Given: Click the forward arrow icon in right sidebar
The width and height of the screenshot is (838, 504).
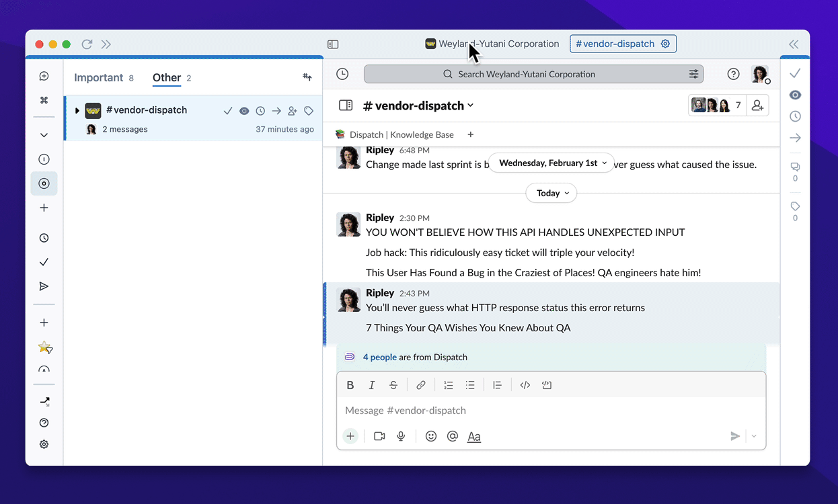Looking at the screenshot, I should 795,138.
